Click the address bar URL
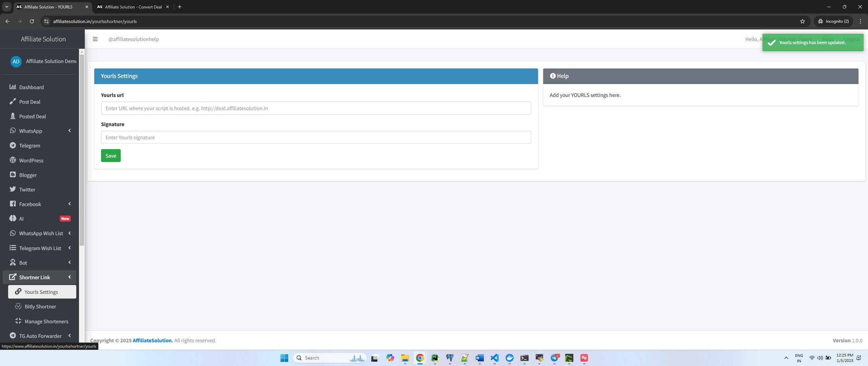This screenshot has width=868, height=366. tap(95, 21)
